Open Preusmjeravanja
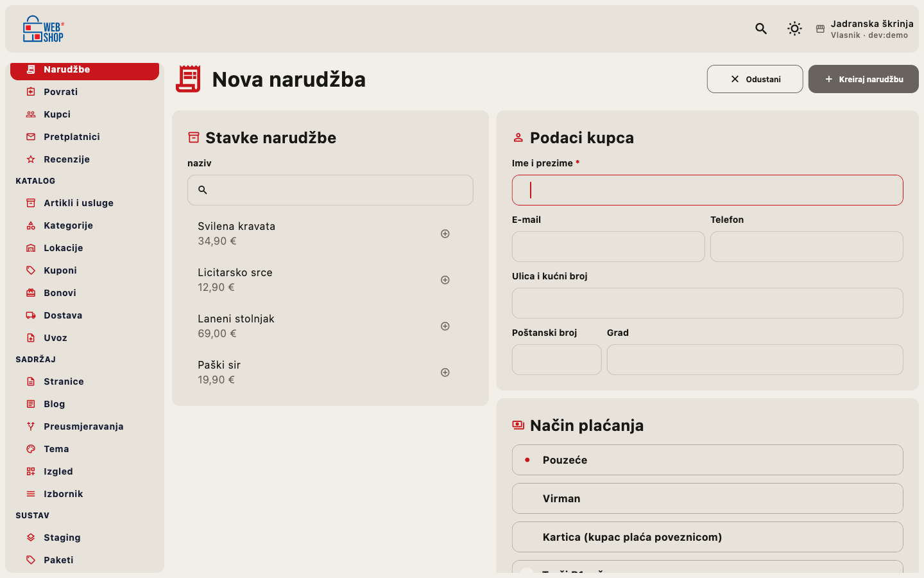Viewport: 924px width, 578px height. [x=85, y=426]
